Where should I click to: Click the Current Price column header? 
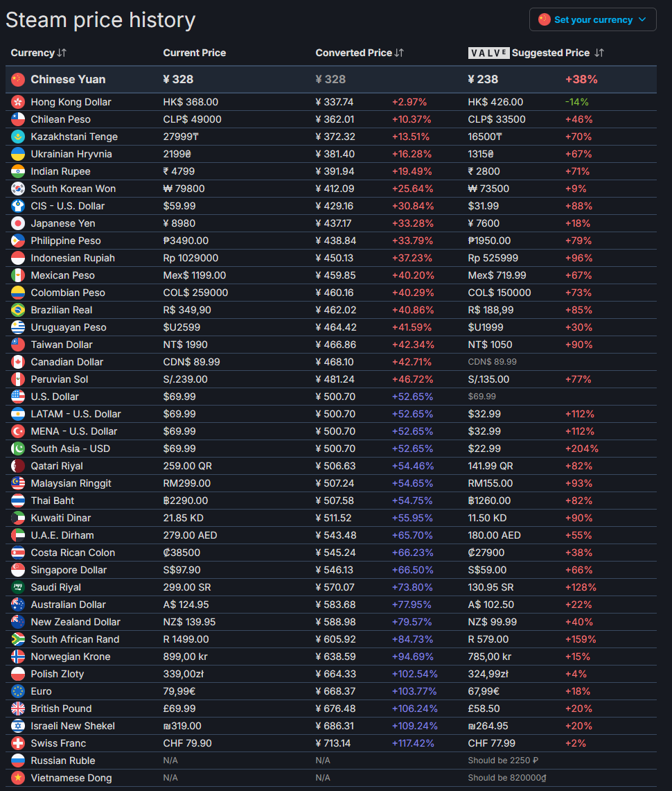point(194,53)
